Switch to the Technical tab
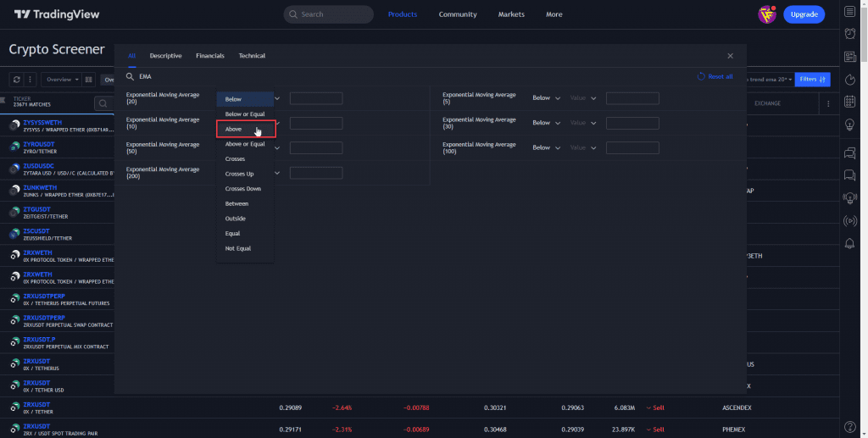The width and height of the screenshot is (868, 438). tap(252, 56)
